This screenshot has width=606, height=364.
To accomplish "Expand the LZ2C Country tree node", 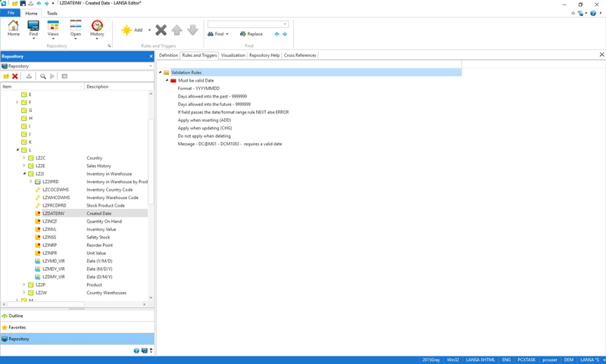I will [24, 158].
